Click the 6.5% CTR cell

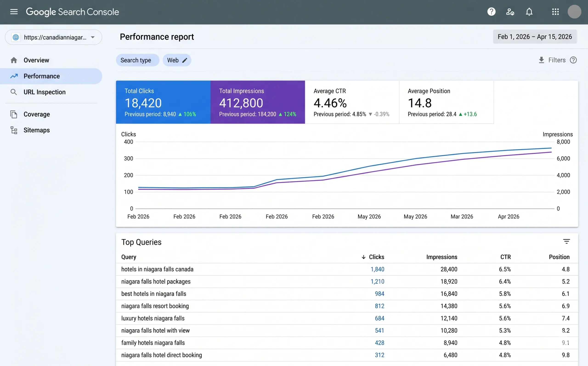coord(505,269)
